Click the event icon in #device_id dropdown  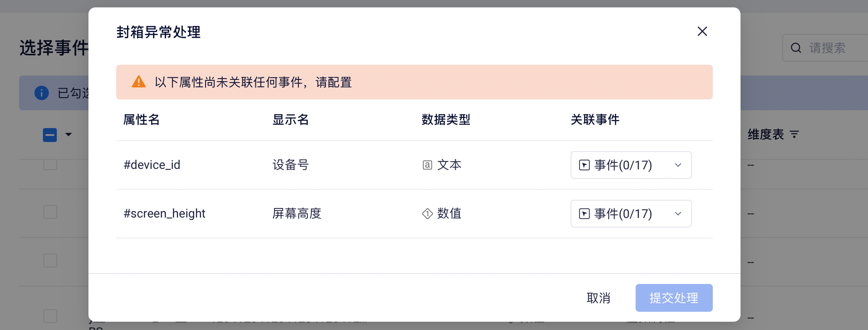coord(584,165)
